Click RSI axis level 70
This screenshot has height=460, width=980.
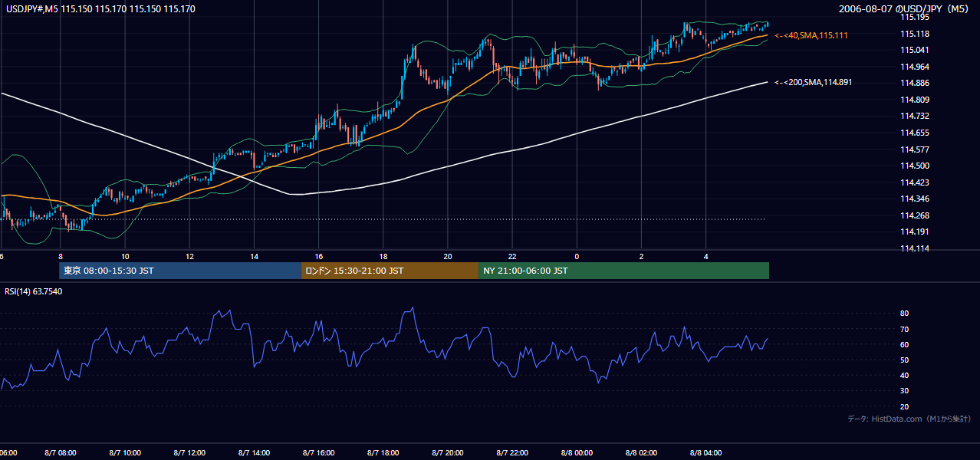[905, 329]
